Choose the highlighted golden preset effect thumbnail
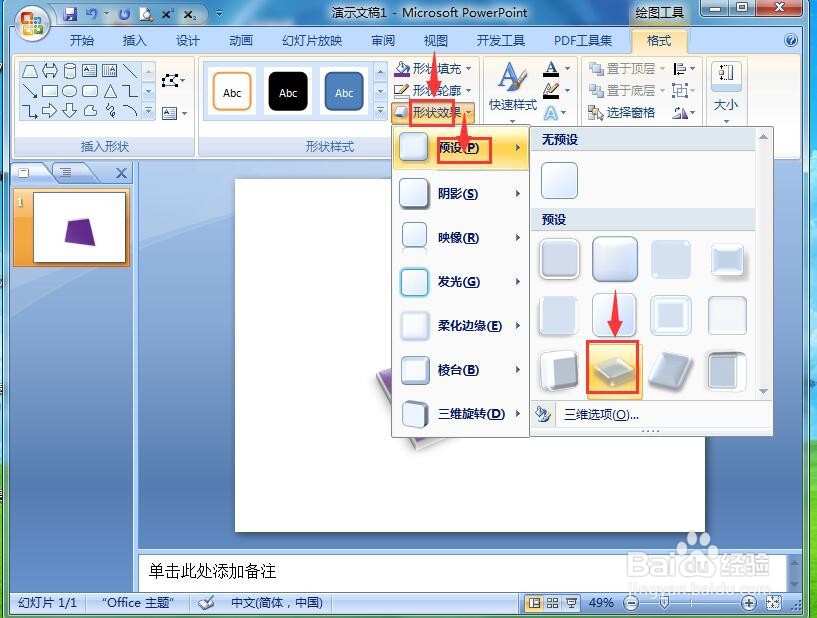The height and width of the screenshot is (618, 817). [613, 368]
